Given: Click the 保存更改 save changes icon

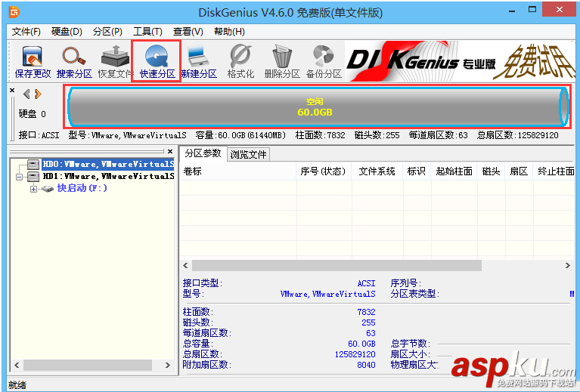Looking at the screenshot, I should [x=33, y=62].
